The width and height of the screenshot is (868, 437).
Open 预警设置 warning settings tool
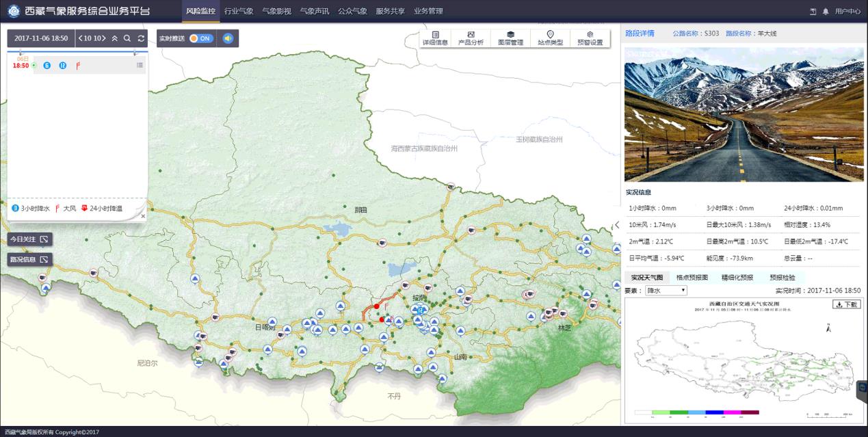pyautogui.click(x=590, y=38)
